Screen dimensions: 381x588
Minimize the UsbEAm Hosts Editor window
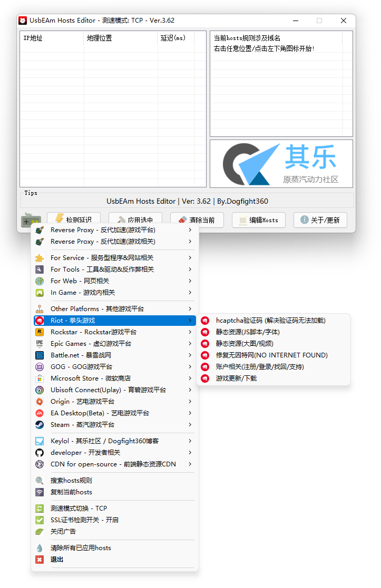[296, 21]
